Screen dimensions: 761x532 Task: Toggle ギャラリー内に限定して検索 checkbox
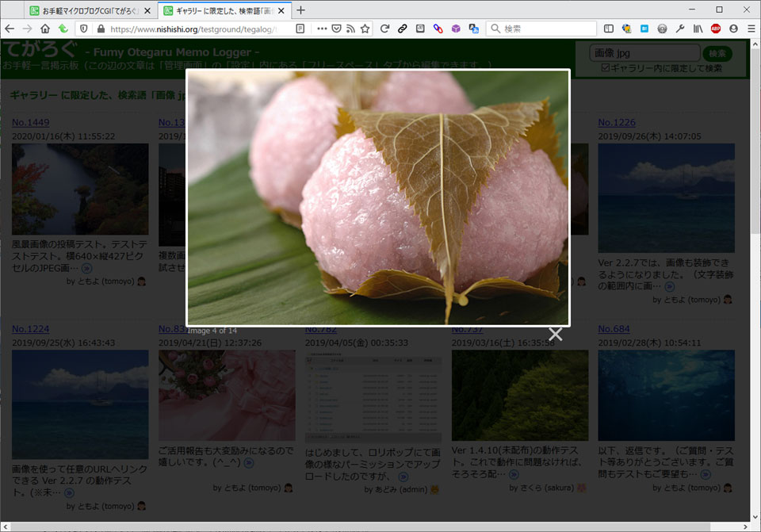(605, 68)
